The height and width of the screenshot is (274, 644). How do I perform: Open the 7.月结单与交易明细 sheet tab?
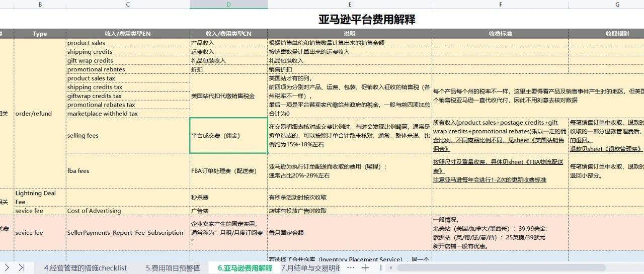[x=310, y=268]
